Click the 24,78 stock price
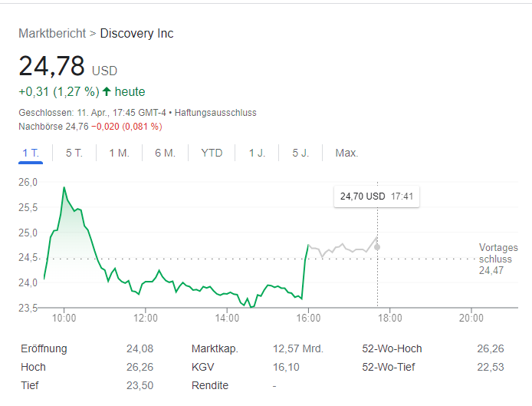The image size is (532, 406). tap(51, 67)
